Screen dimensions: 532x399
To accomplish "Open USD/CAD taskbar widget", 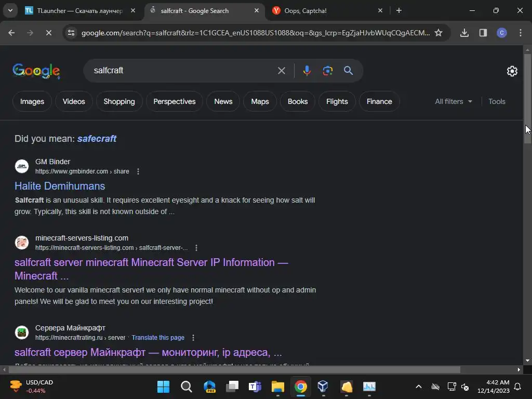I will pyautogui.click(x=32, y=387).
